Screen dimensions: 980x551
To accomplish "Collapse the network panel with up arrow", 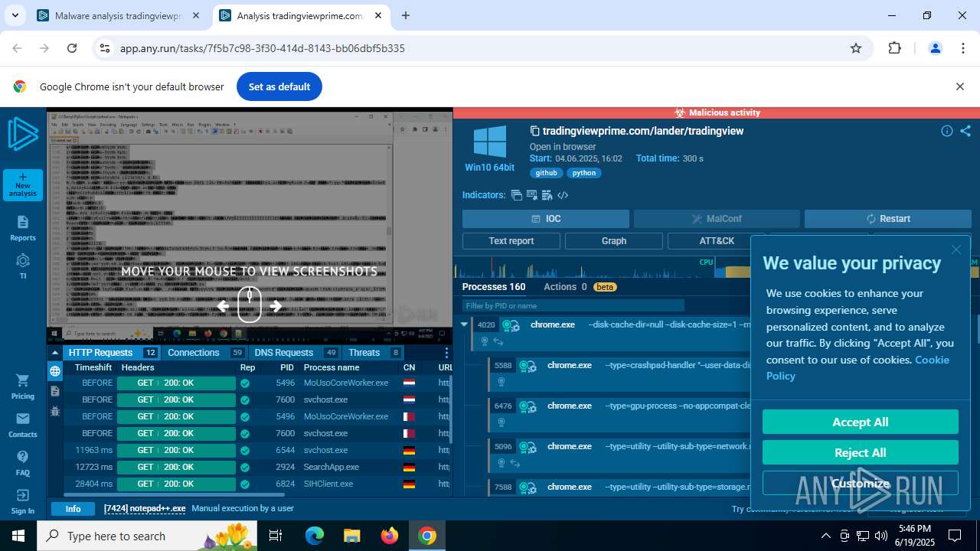I will coord(55,353).
